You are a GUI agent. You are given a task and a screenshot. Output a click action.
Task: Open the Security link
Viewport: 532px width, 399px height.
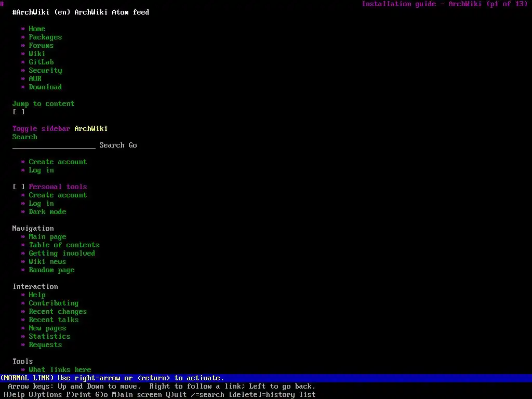click(45, 71)
